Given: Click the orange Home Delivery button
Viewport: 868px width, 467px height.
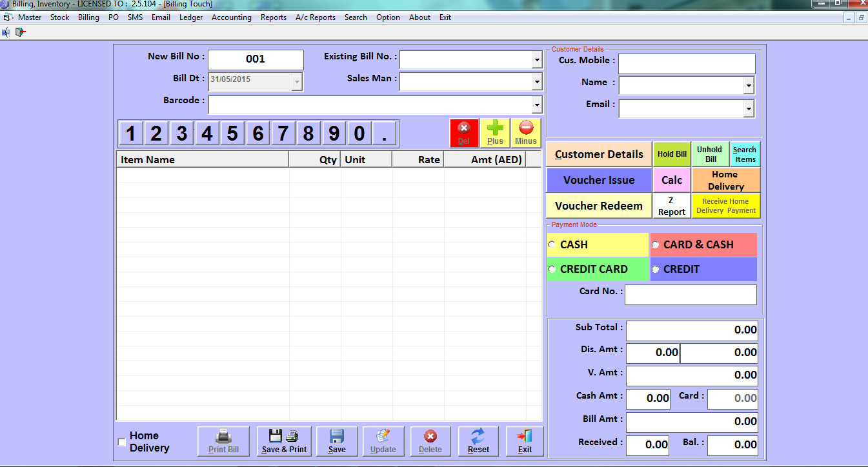Looking at the screenshot, I should (x=726, y=180).
